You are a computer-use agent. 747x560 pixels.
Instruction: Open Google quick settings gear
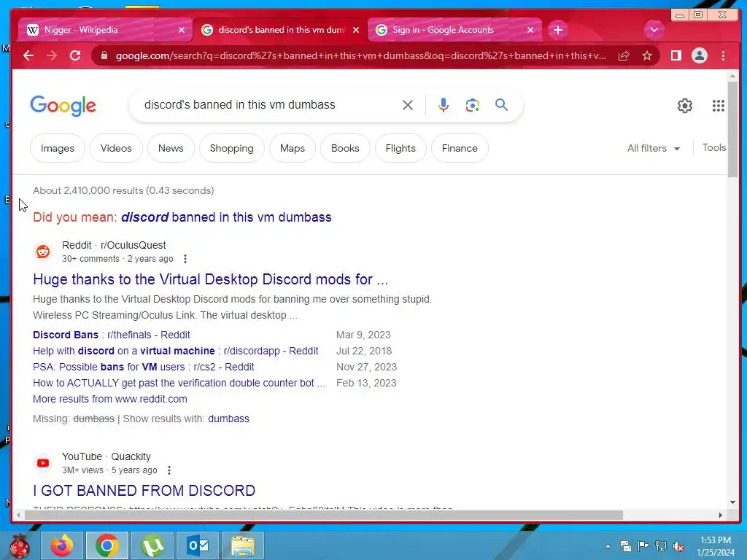pyautogui.click(x=684, y=105)
